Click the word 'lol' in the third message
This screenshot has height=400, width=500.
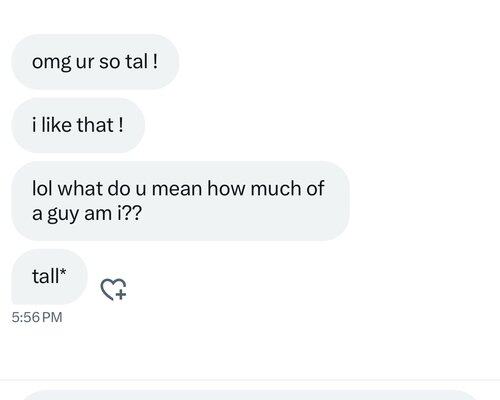click(42, 188)
